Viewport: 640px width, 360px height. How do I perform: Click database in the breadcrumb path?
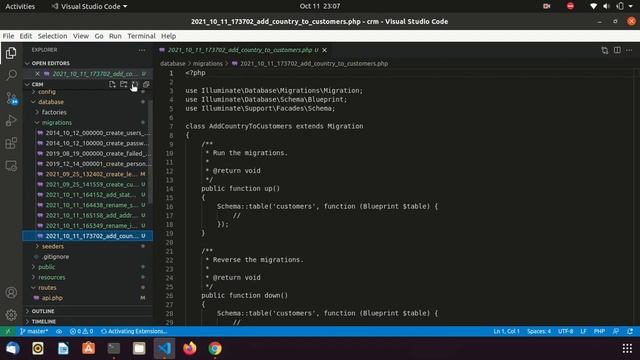tap(173, 64)
